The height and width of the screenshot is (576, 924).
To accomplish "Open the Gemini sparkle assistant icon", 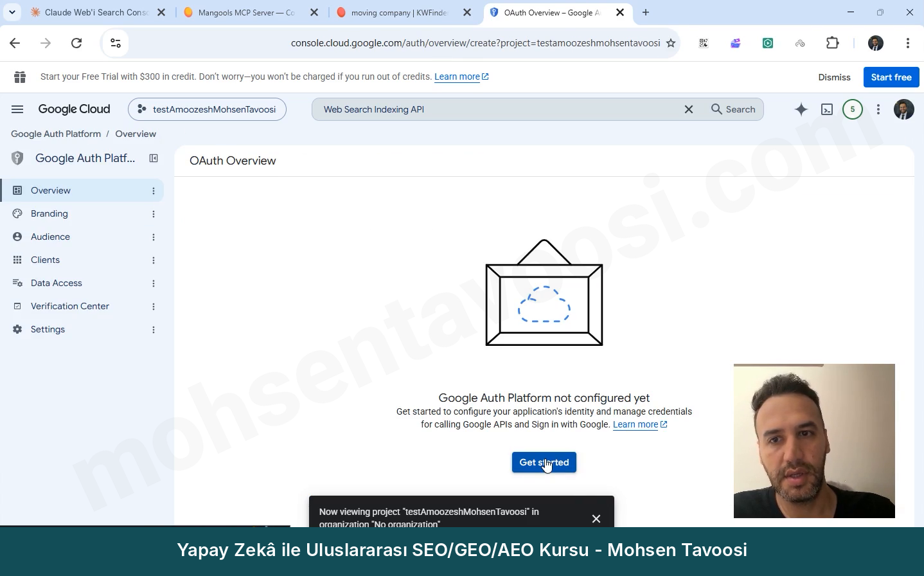I will click(801, 109).
